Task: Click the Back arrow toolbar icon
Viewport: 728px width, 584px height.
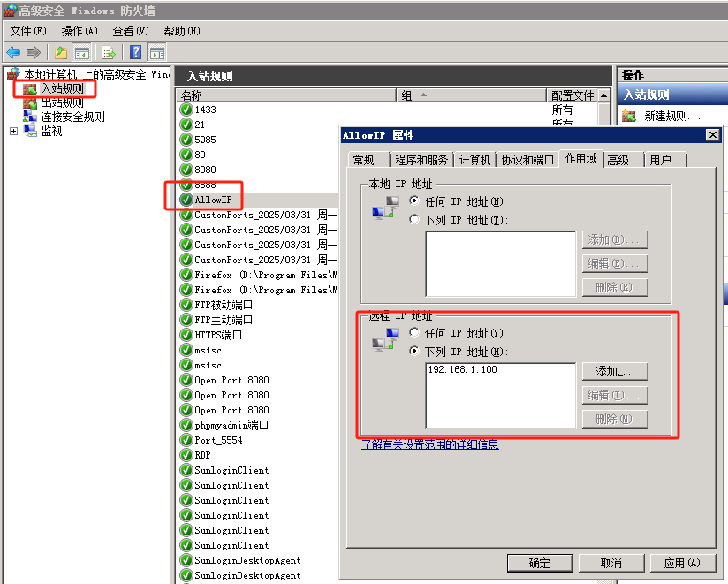Action: (x=13, y=52)
